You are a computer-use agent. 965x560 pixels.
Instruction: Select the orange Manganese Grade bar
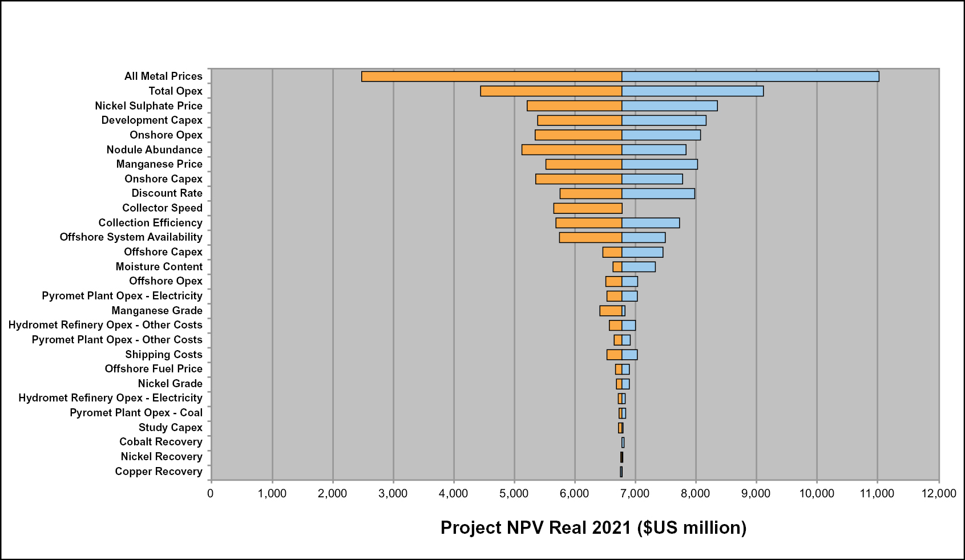pos(611,311)
